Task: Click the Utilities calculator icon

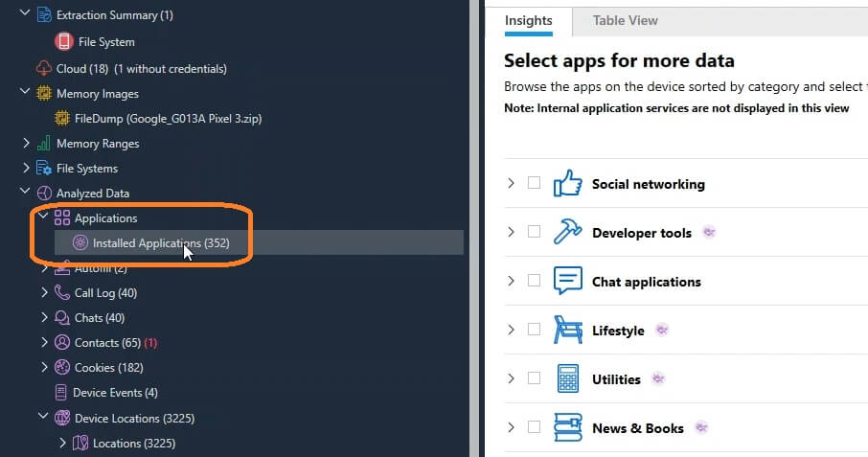Action: pos(568,379)
